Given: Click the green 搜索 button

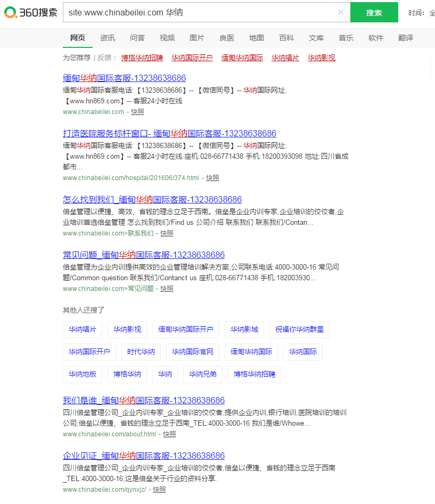Looking at the screenshot, I should pos(374,12).
